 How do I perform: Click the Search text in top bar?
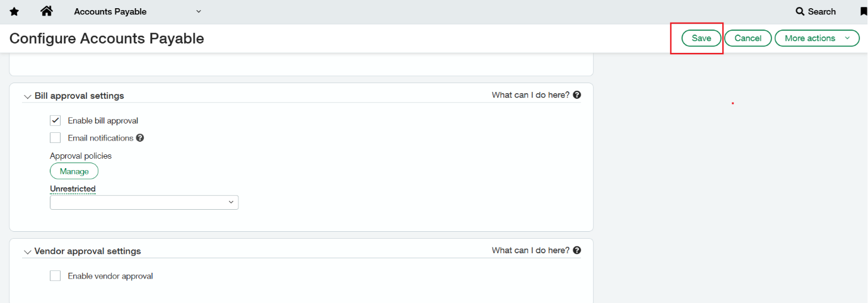[821, 11]
